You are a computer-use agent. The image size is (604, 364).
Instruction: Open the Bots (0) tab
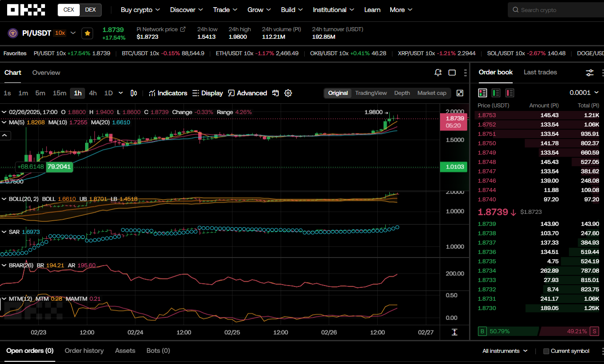pyautogui.click(x=158, y=351)
